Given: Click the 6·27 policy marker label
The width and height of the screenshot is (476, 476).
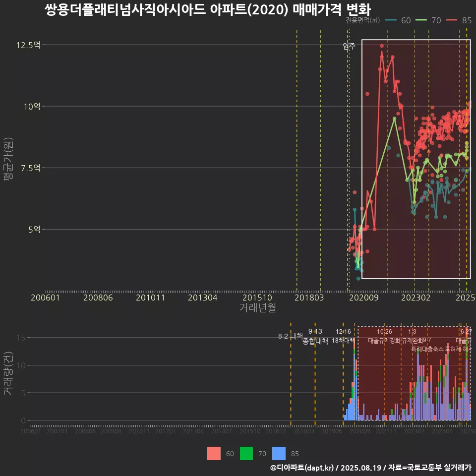Looking at the screenshot, I should pos(466,332).
